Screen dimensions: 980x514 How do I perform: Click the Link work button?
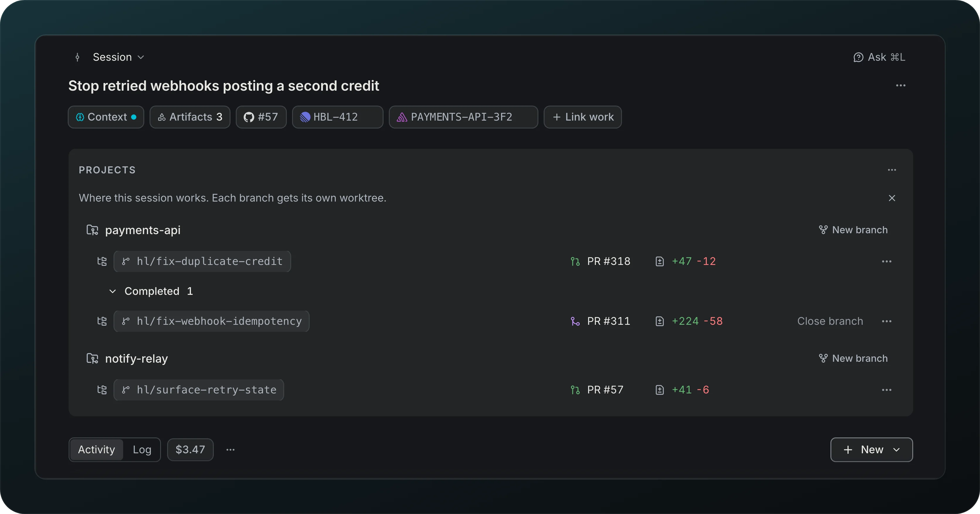[582, 117]
